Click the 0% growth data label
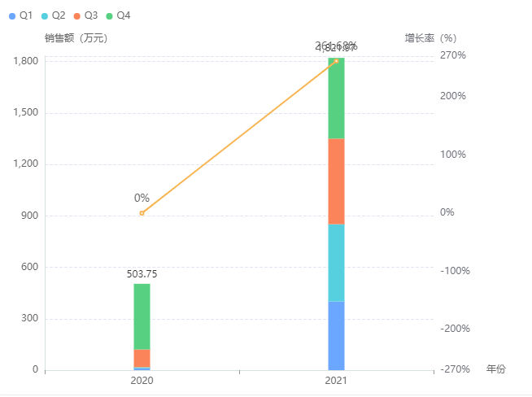This screenshot has height=397, width=532. pyautogui.click(x=142, y=198)
